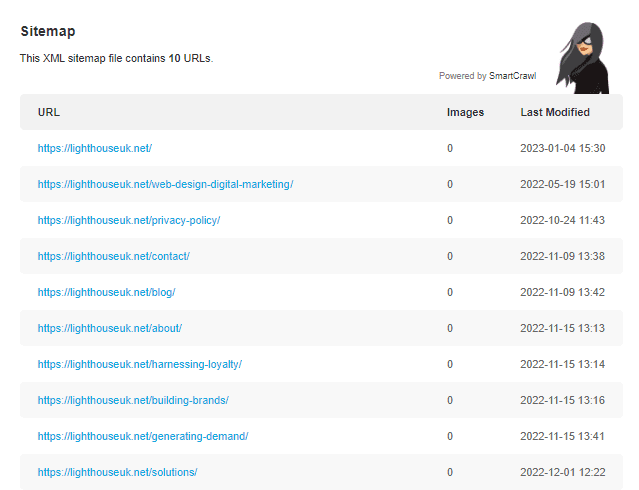Open the contact page URL
Image resolution: width=639 pixels, height=490 pixels.
point(114,256)
